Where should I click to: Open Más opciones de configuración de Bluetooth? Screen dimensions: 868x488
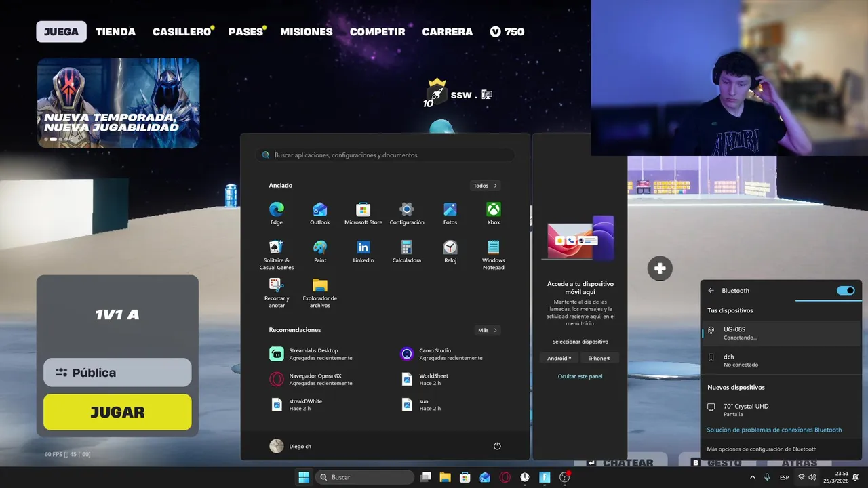pyautogui.click(x=762, y=449)
